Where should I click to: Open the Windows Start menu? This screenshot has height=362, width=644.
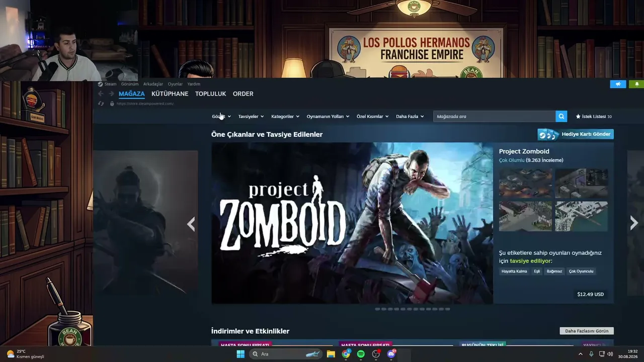[x=240, y=354]
